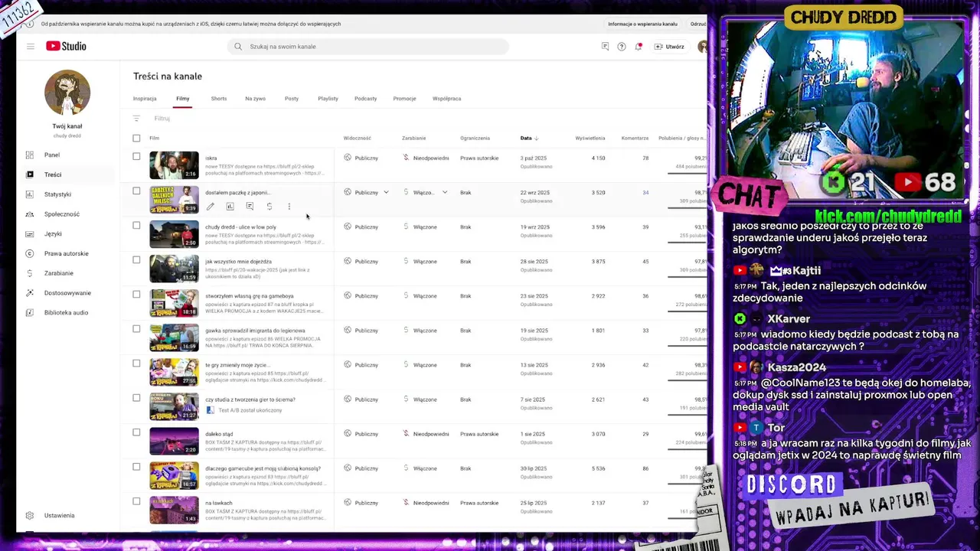Open analytics icon for dostałem paczkę video
Screen dimensions: 980x551
coord(230,207)
